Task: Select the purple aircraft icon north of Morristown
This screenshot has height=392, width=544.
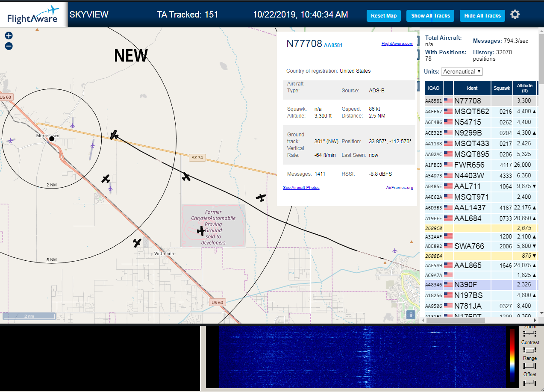Action: click(73, 125)
